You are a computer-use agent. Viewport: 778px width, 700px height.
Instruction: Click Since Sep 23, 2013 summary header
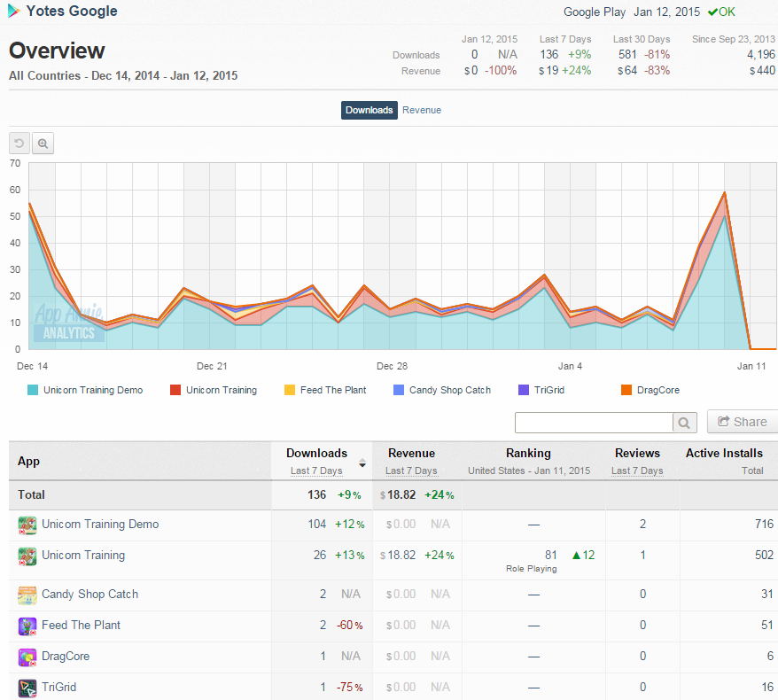click(x=734, y=39)
